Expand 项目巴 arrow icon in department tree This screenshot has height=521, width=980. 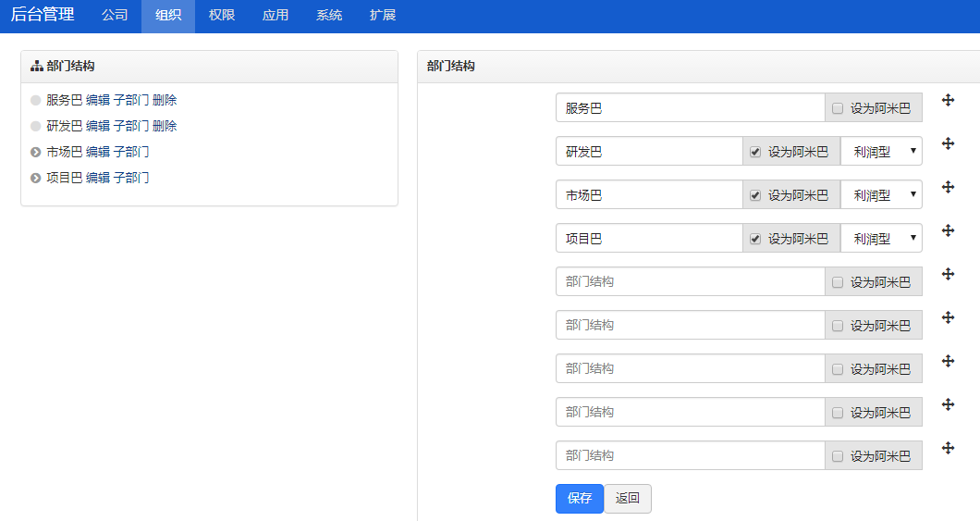point(36,179)
